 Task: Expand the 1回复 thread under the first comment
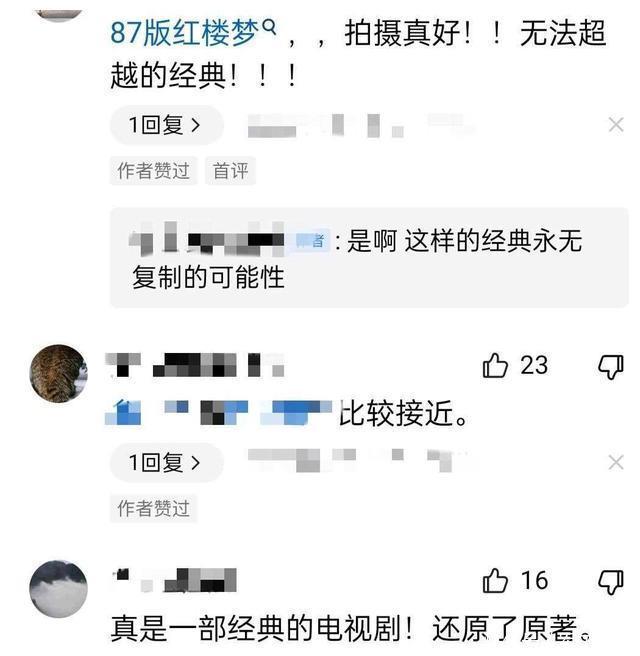(x=166, y=125)
